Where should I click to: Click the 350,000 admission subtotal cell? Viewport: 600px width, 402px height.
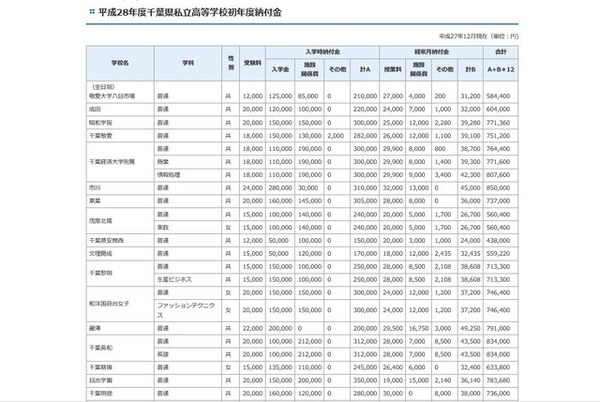(x=365, y=381)
